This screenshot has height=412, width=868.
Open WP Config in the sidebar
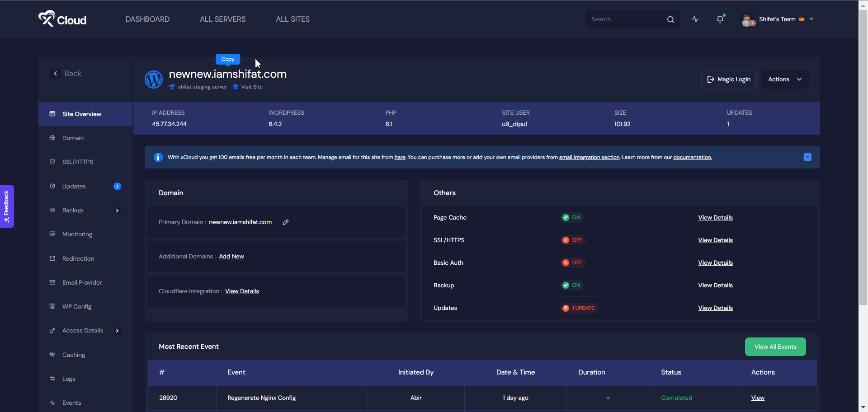click(77, 307)
